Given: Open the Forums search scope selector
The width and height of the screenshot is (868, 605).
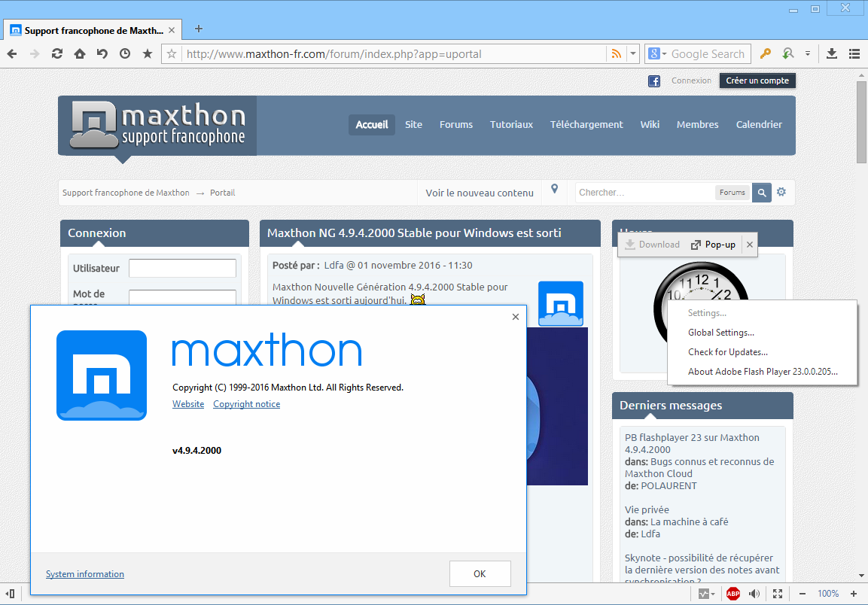Looking at the screenshot, I should pos(732,193).
